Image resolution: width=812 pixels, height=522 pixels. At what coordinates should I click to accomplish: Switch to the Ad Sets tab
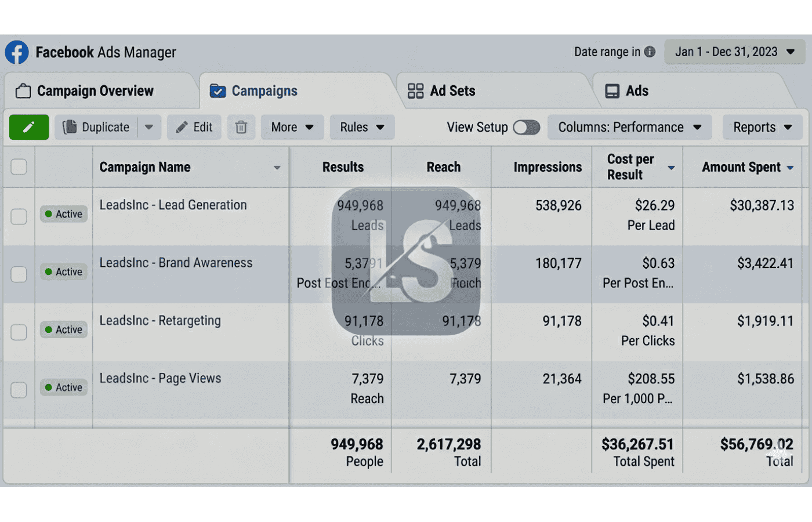452,91
